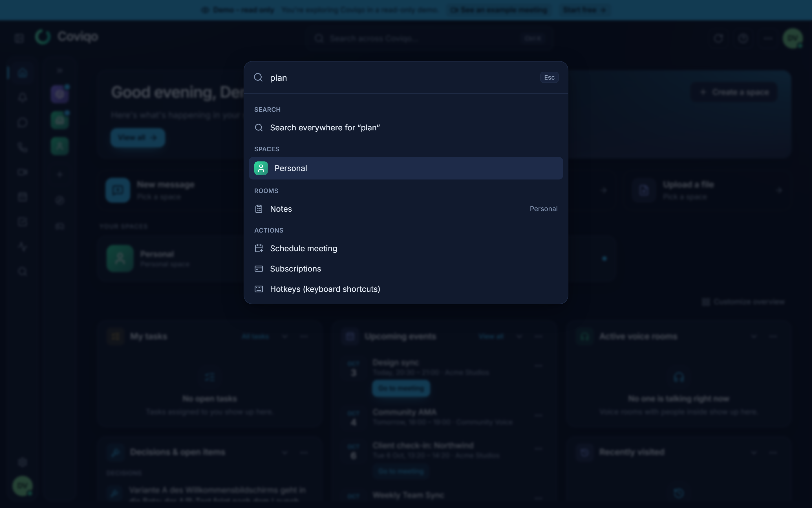Click the Coviqo logo in the header
This screenshot has height=508, width=812.
[67, 37]
